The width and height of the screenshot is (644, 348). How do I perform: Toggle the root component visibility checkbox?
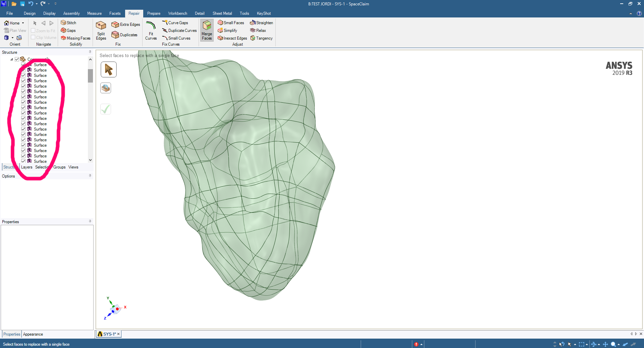coord(17,59)
